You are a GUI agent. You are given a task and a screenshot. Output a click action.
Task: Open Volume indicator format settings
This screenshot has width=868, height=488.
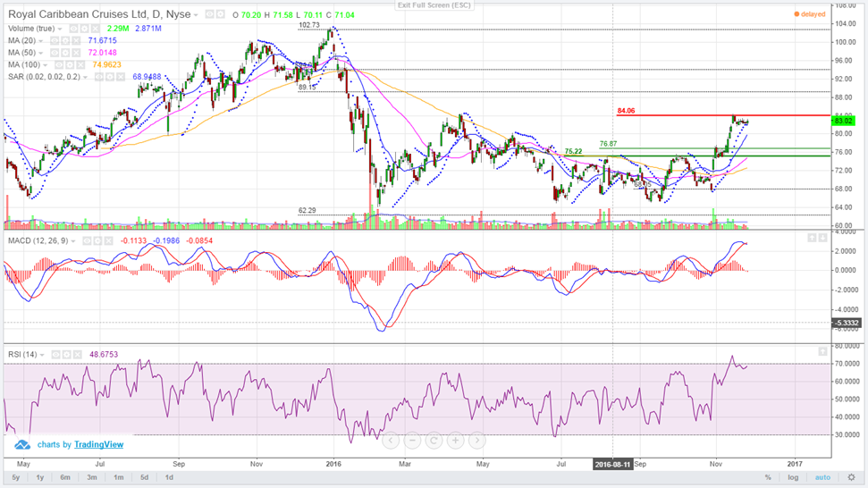point(85,29)
